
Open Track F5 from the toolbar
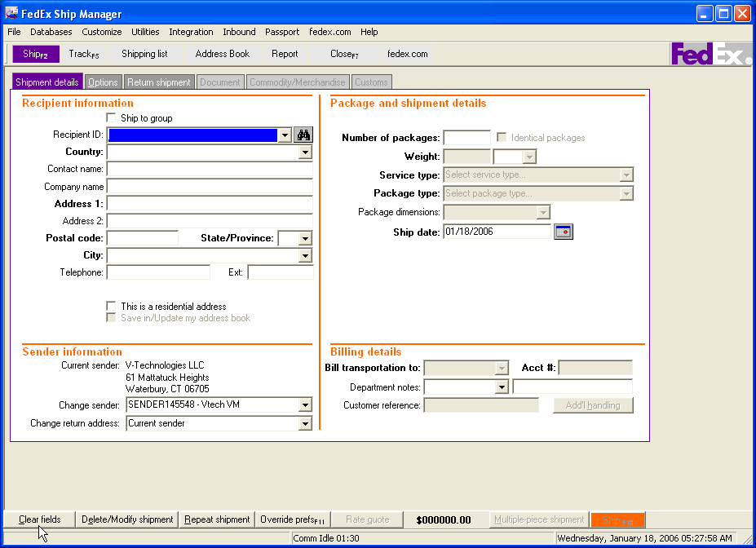coord(84,54)
